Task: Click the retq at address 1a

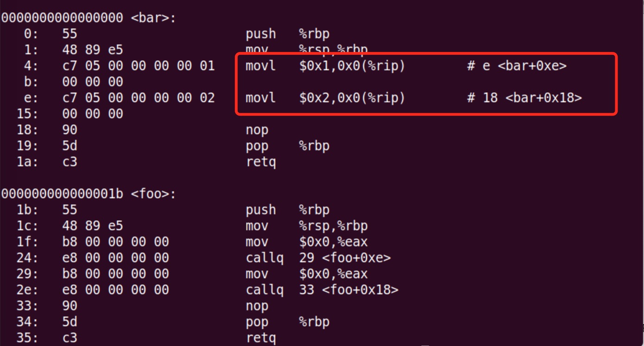Action: (261, 162)
